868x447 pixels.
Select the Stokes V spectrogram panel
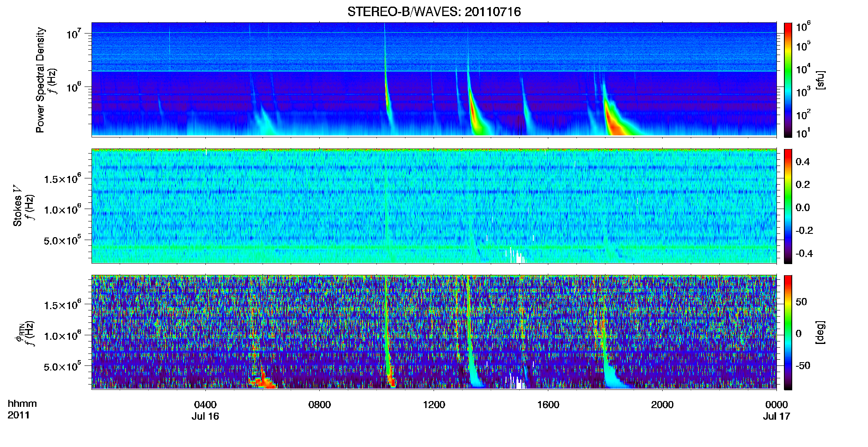click(434, 206)
